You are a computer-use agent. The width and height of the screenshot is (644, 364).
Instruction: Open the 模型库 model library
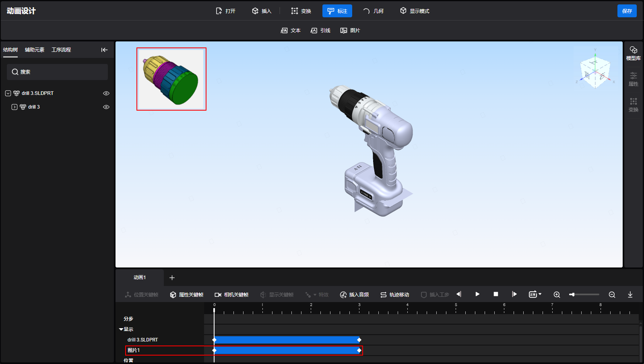(x=634, y=53)
